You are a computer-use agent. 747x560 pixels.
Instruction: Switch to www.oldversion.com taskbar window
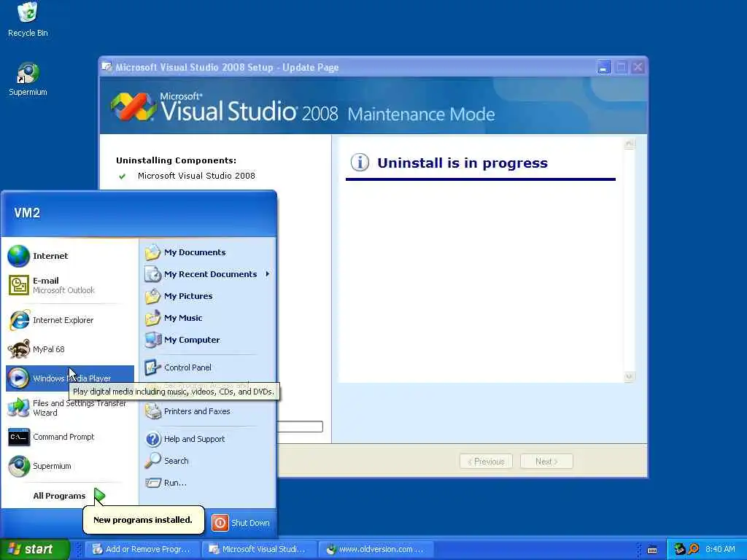376,549
